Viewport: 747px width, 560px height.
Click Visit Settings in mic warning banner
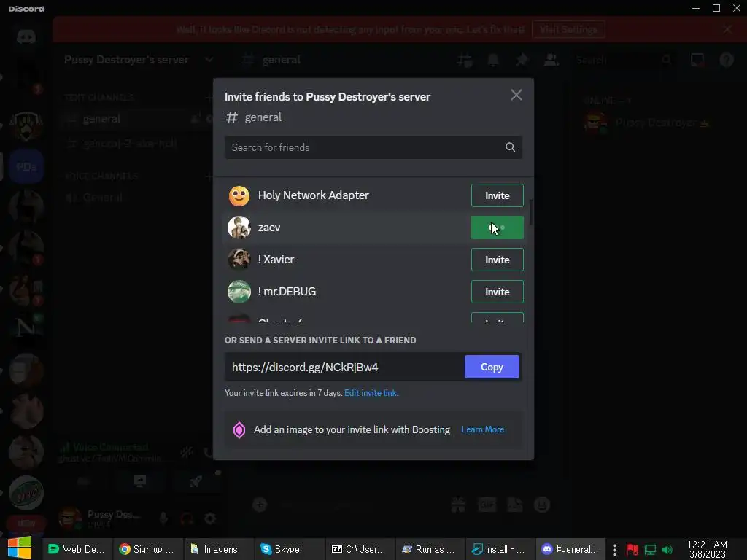tap(568, 29)
